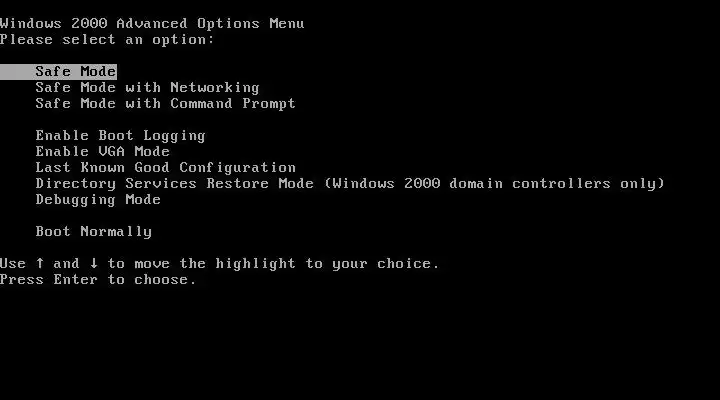Screen dimensions: 720x400
Task: Click the down arrow symbol in instructions
Action: coord(94,263)
